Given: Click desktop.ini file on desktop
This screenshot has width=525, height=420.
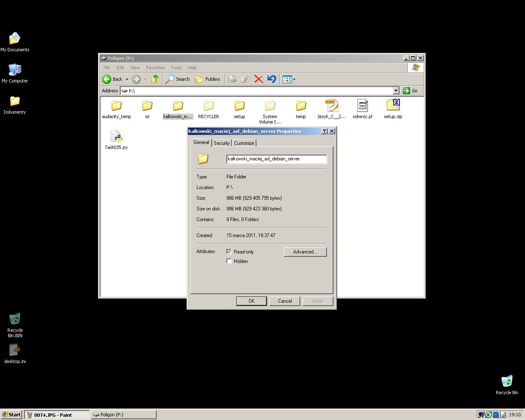Looking at the screenshot, I should coord(15,354).
